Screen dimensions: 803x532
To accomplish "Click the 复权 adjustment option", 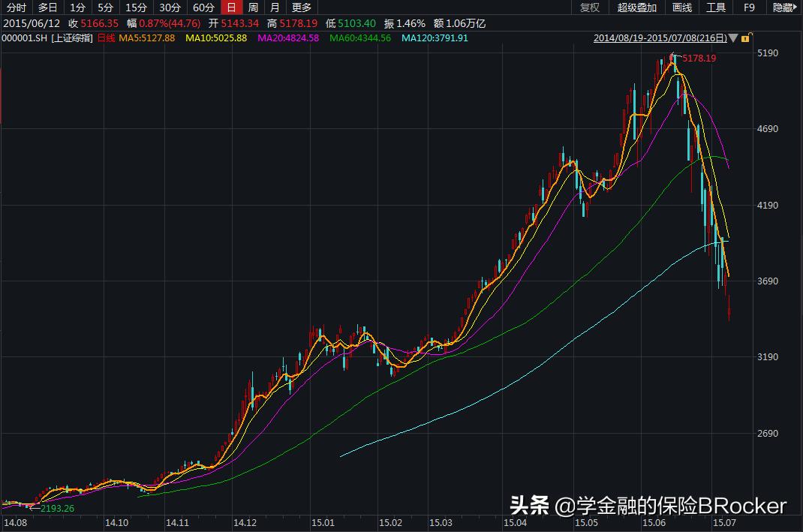I will (x=589, y=8).
